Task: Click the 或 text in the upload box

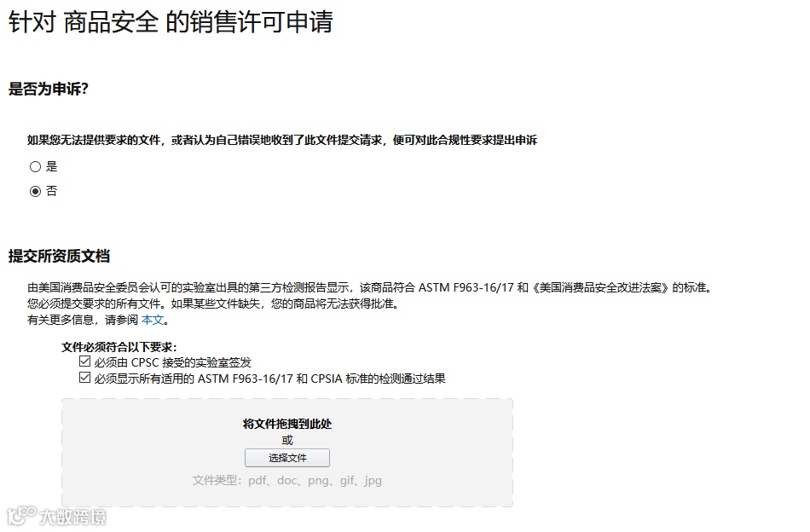Action: click(287, 440)
